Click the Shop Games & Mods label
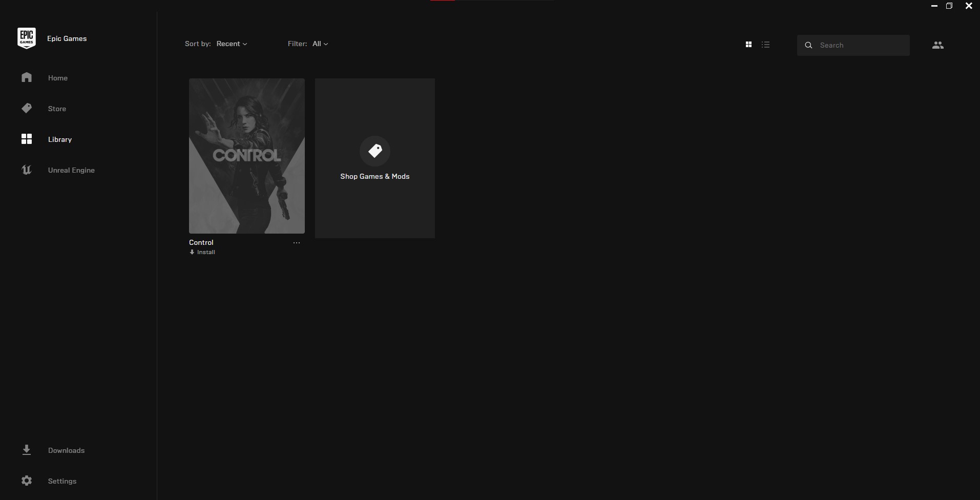Image resolution: width=980 pixels, height=500 pixels. [375, 176]
